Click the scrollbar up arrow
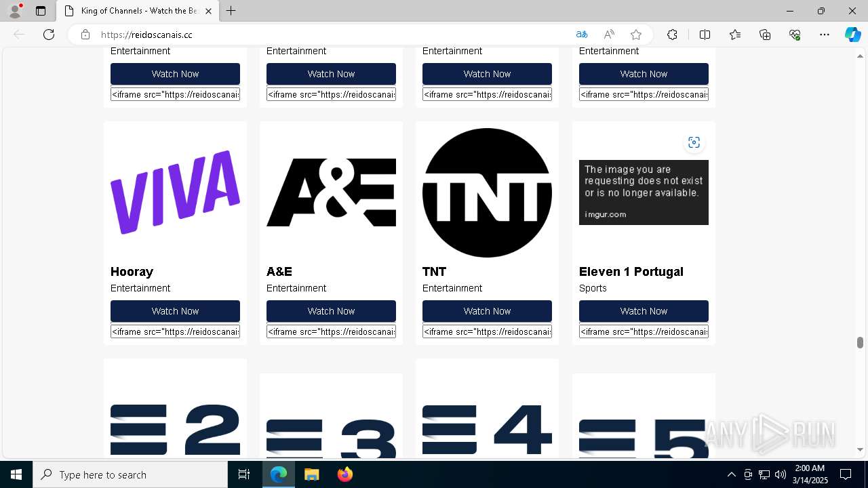 [x=860, y=56]
